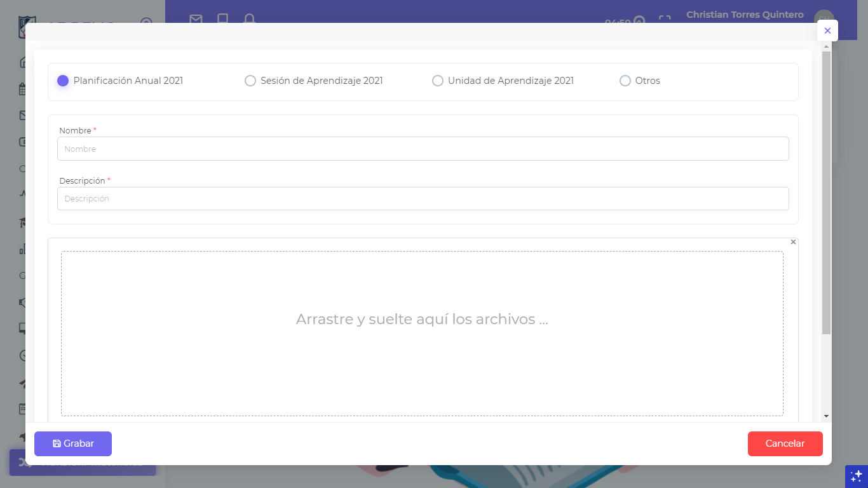Pick the Unidad de Aprendizaje 2021 option

438,81
